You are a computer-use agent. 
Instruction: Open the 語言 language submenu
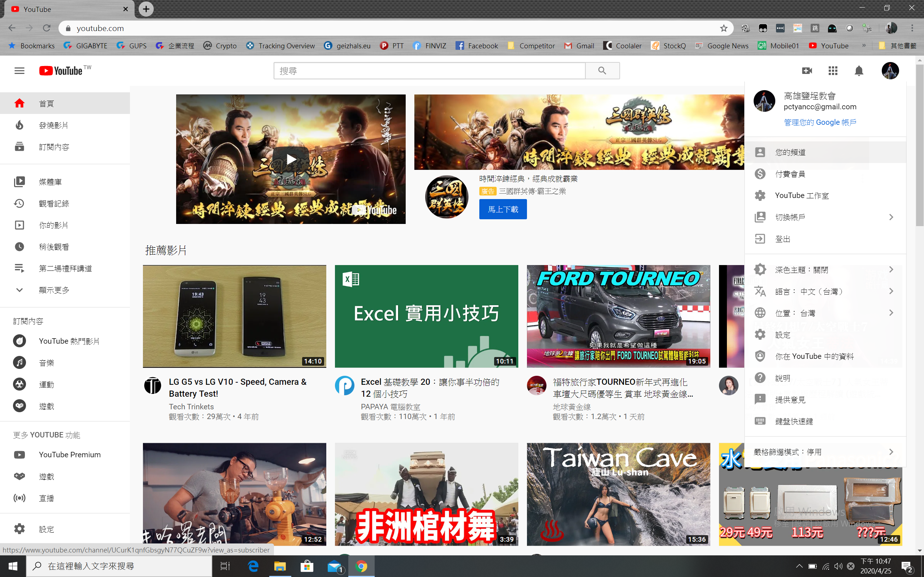825,291
